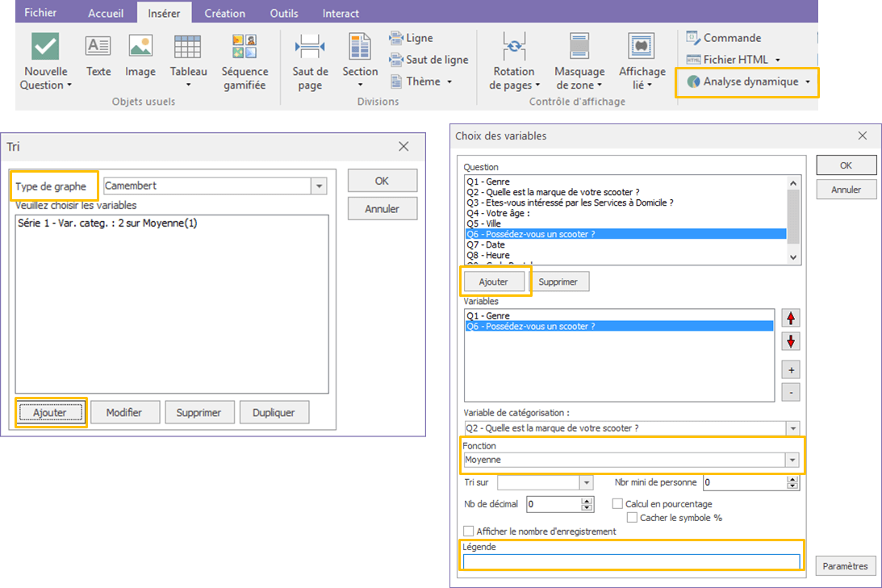Click Modifier in the Tri dialog
Screen dimensions: 882x588
pyautogui.click(x=124, y=413)
